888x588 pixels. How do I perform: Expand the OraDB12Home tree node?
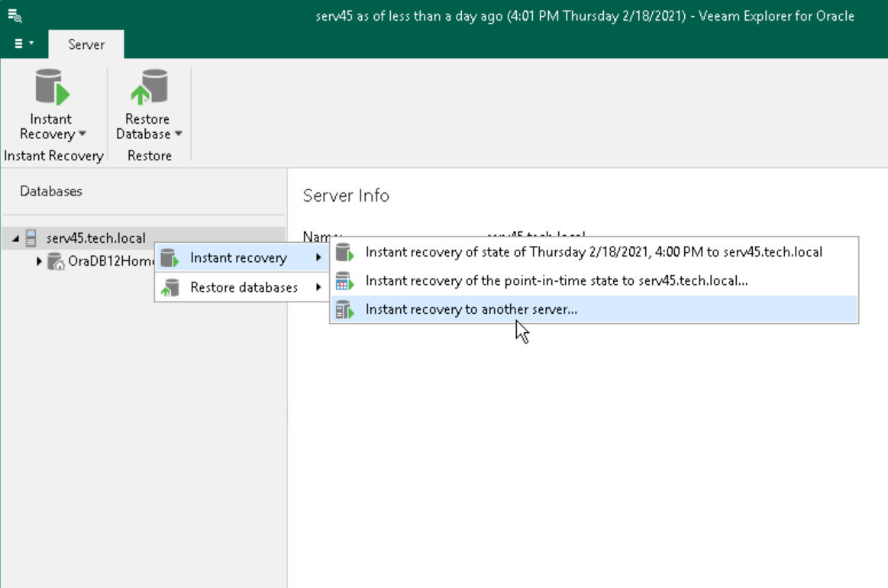click(38, 261)
